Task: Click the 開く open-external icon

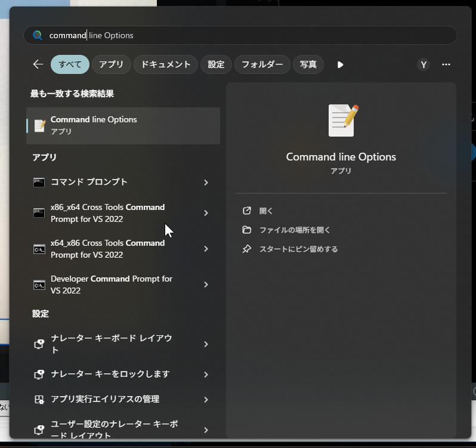Action: pos(247,211)
